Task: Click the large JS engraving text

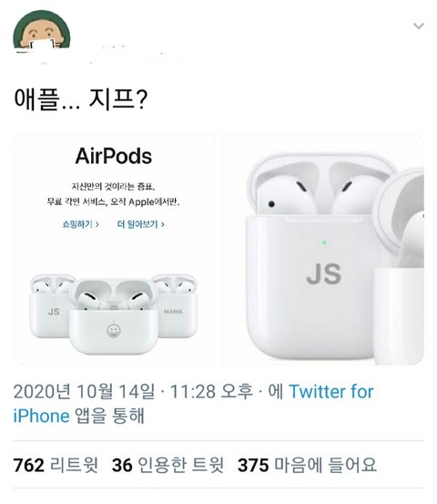Action: click(x=324, y=273)
